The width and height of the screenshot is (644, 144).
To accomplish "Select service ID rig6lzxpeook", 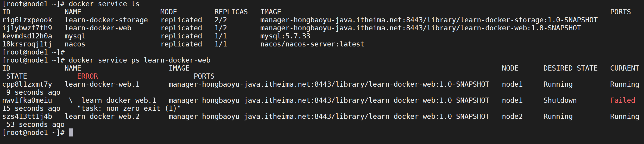I will coord(27,20).
